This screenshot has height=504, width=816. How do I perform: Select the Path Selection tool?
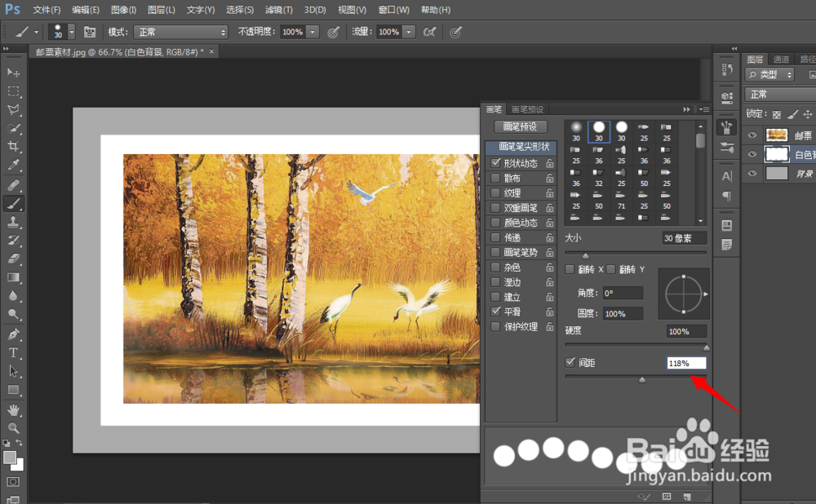[x=14, y=371]
